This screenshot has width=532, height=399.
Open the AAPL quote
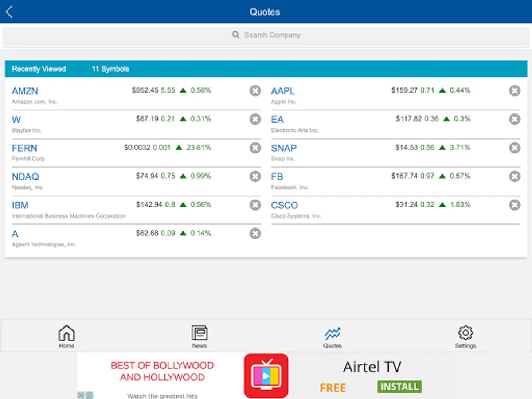pos(283,91)
